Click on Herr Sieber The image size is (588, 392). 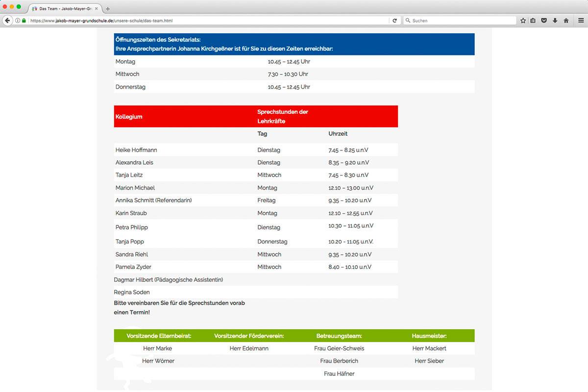[x=429, y=361]
